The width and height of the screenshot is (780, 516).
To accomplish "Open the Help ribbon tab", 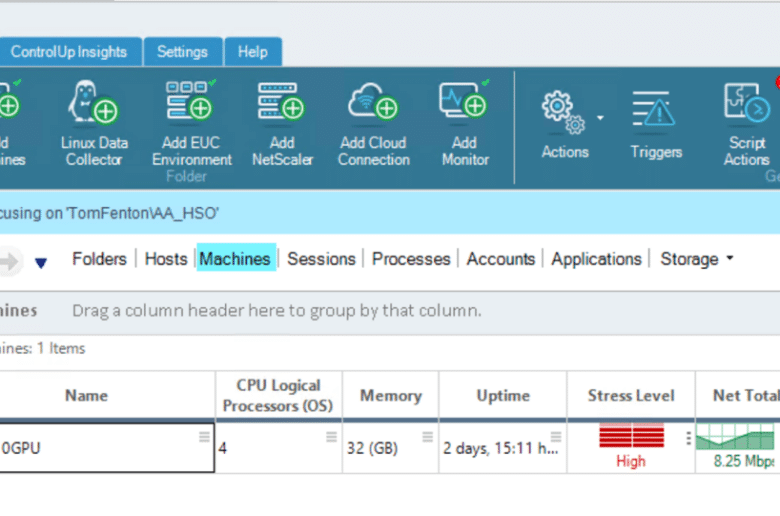I will coord(253,52).
